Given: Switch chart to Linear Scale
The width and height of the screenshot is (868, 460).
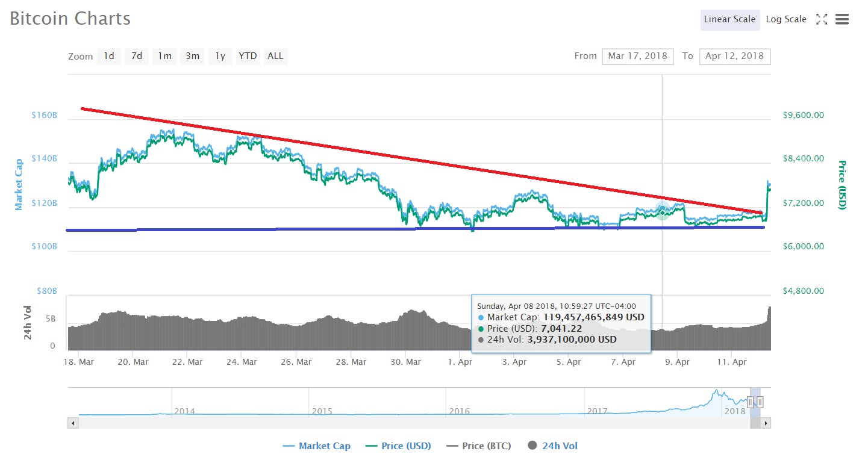Looking at the screenshot, I should [x=729, y=19].
